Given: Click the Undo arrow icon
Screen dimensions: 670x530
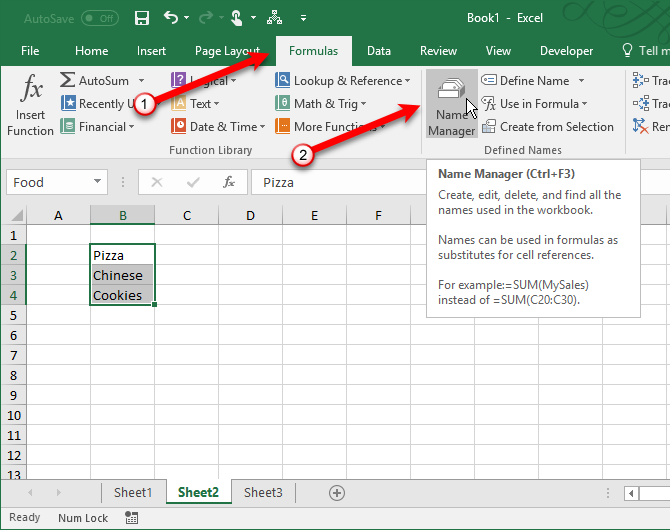Looking at the screenshot, I should 171,18.
